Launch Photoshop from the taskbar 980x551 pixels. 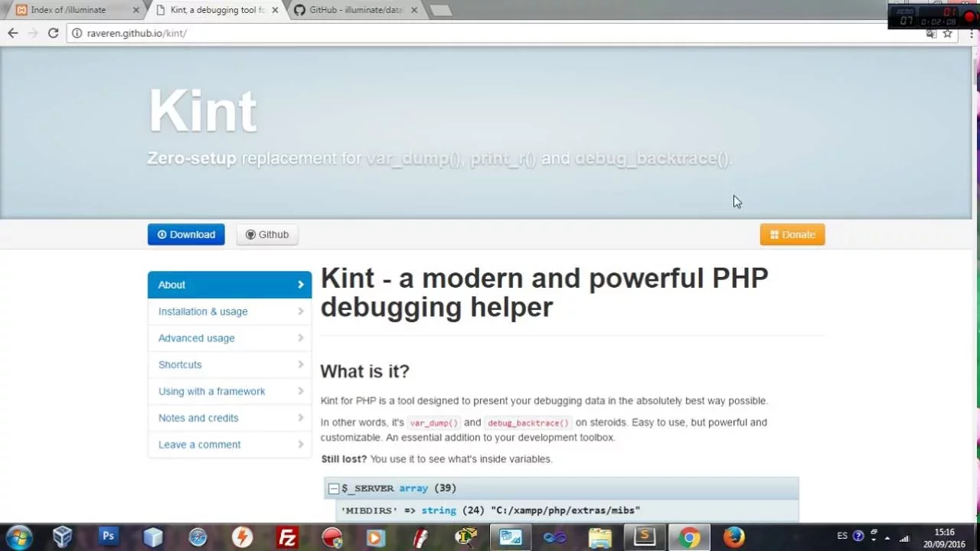click(108, 536)
